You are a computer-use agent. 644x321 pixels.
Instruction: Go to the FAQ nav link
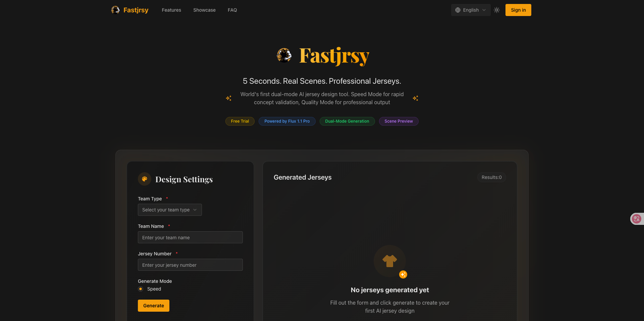pyautogui.click(x=232, y=10)
